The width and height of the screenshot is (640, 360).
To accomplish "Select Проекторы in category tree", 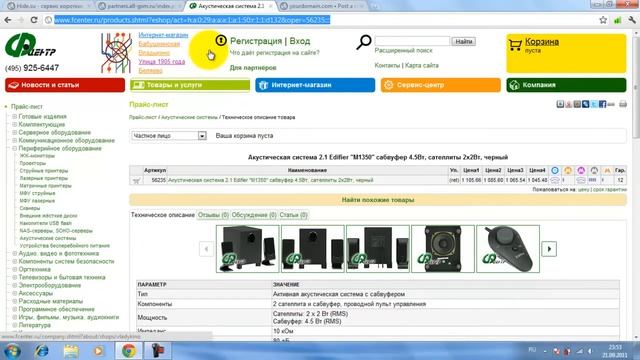I will pyautogui.click(x=33, y=163).
